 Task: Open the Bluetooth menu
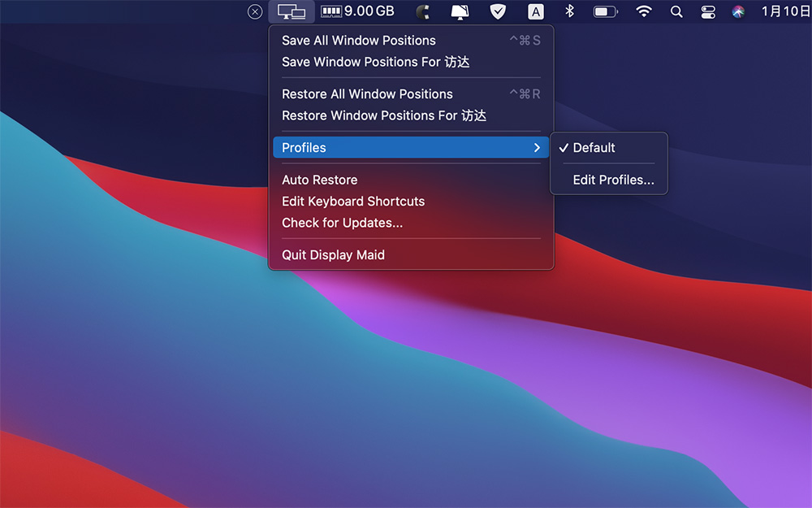tap(570, 11)
